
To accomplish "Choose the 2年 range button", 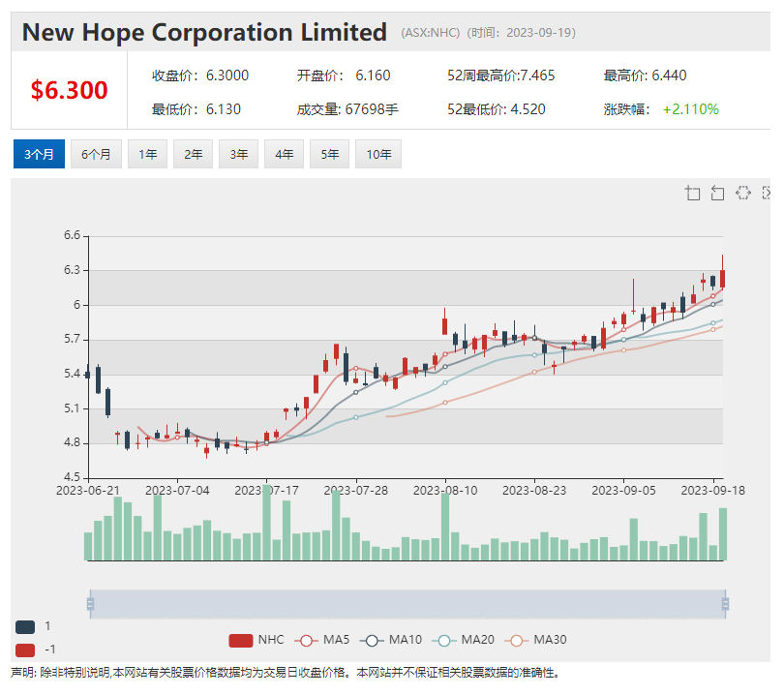I will (x=193, y=154).
